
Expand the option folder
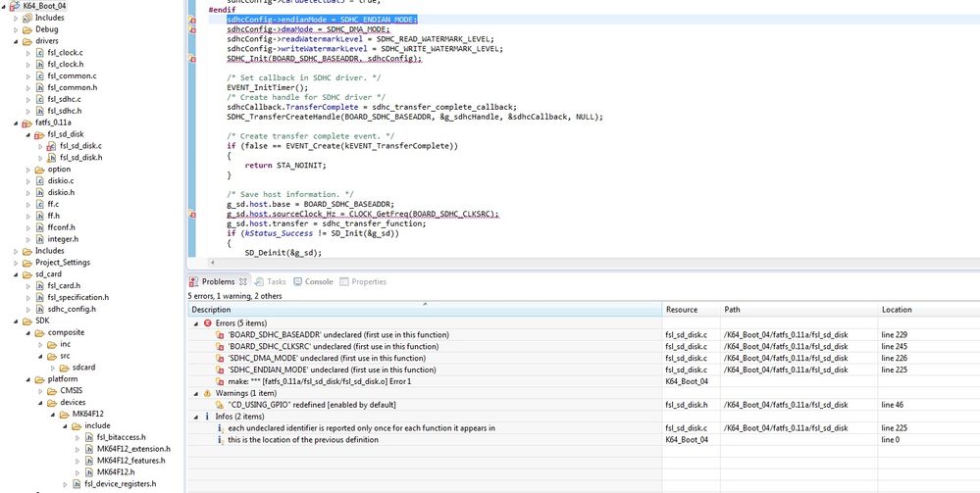28,170
